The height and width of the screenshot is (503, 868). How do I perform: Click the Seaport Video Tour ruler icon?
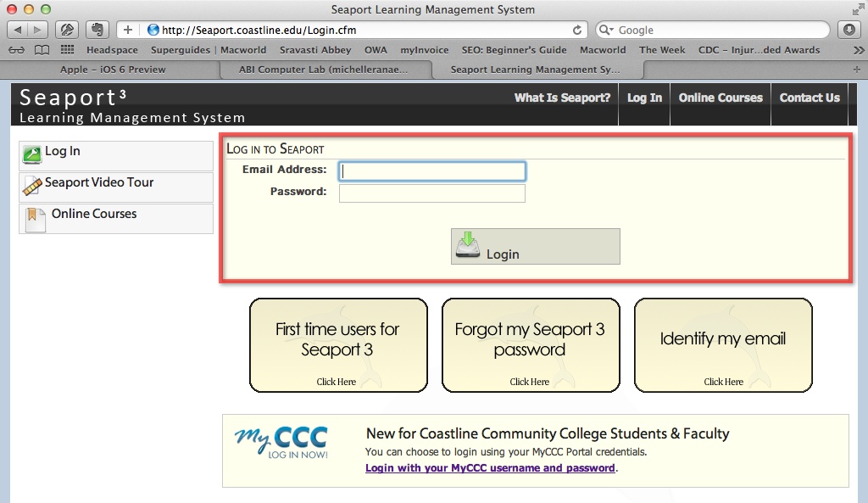click(32, 186)
